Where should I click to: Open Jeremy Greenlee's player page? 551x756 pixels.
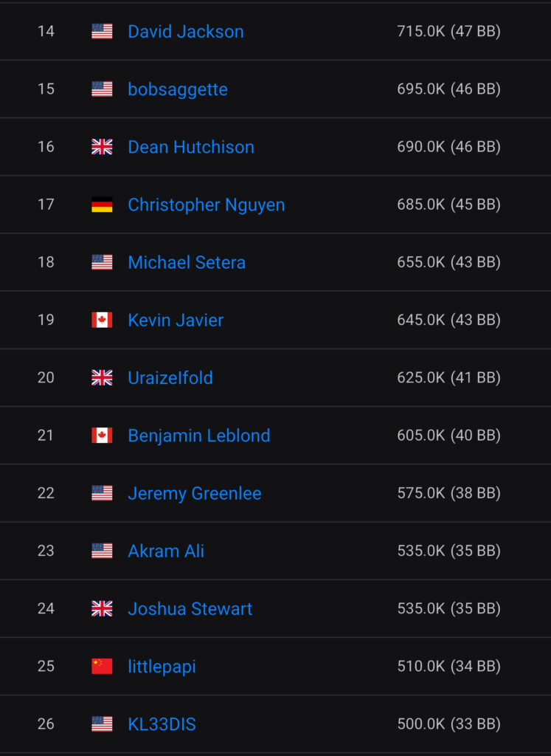(x=194, y=493)
